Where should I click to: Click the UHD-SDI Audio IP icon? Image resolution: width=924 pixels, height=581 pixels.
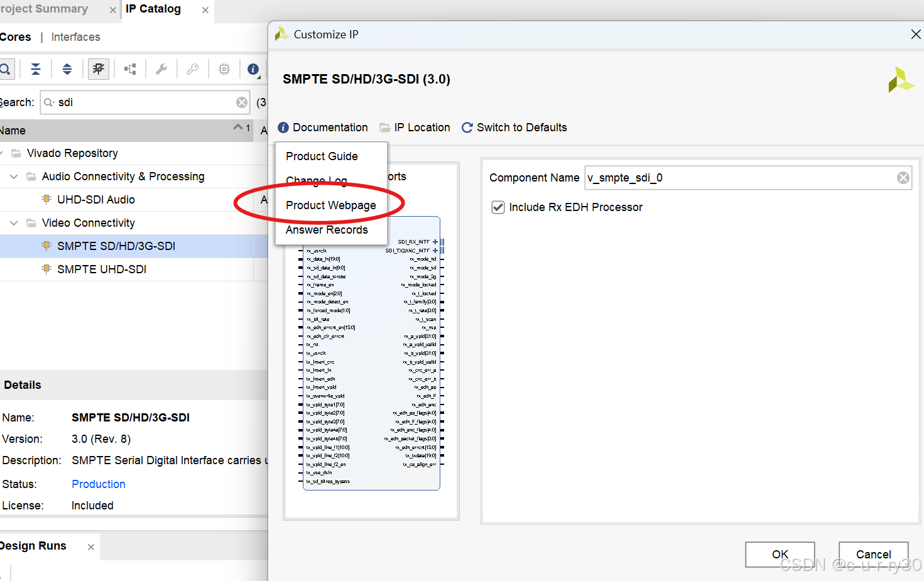(x=46, y=199)
